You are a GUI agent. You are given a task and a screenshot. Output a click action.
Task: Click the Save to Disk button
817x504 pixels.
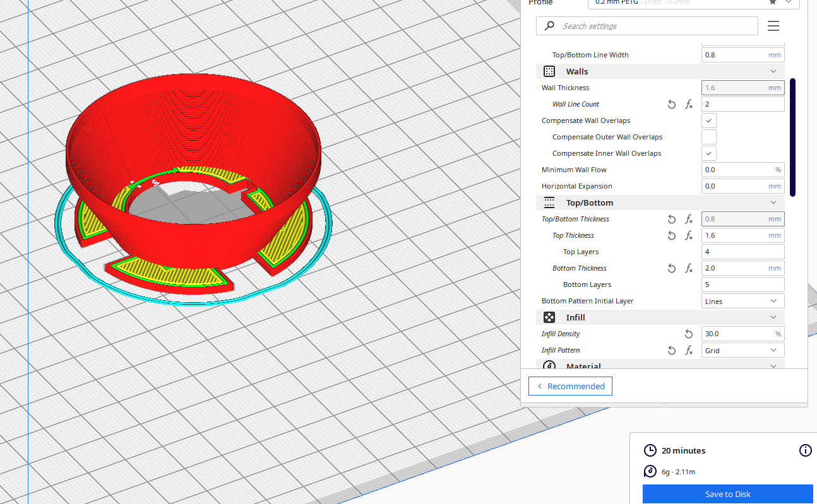(x=727, y=494)
